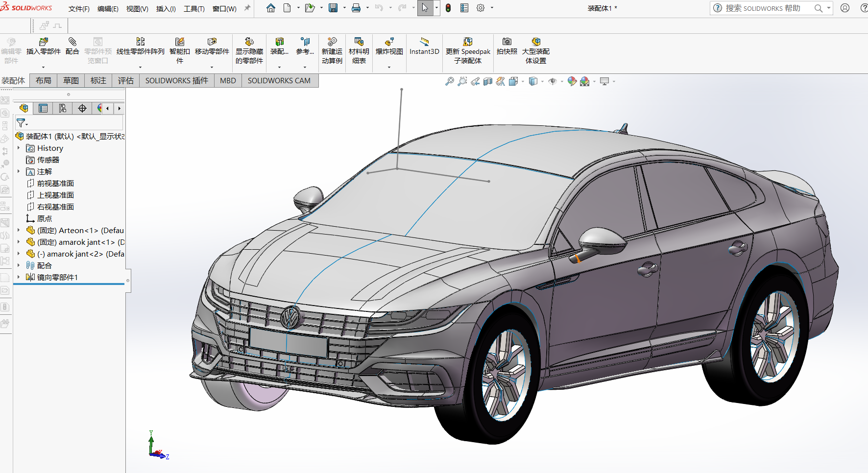868x473 pixels.
Task: Select the Mate (配合) tool
Action: coord(72,47)
